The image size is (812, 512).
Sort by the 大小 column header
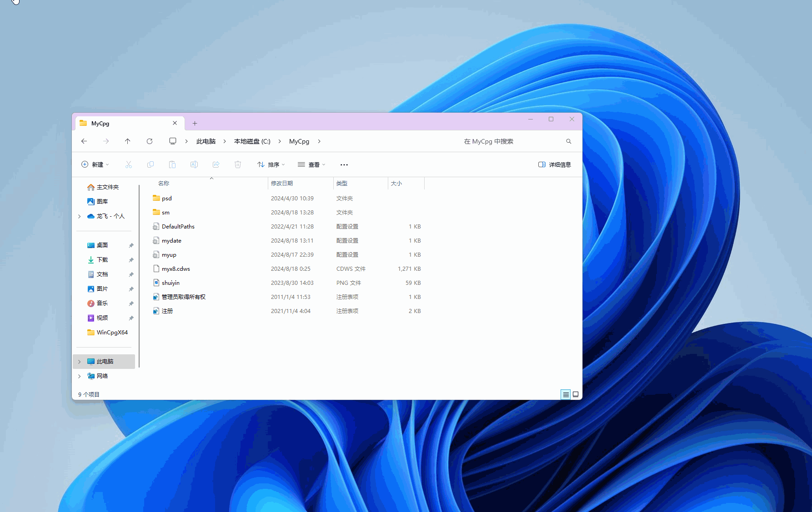pyautogui.click(x=406, y=184)
